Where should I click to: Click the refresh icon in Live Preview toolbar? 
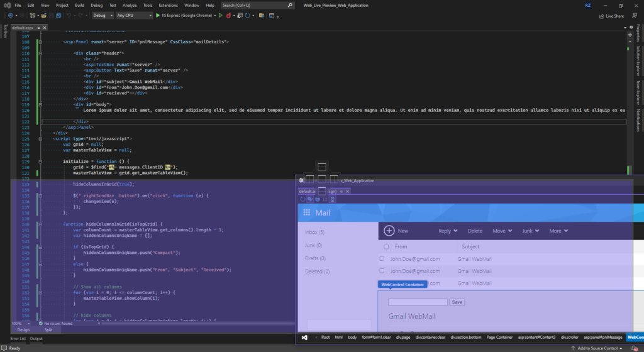(303, 199)
